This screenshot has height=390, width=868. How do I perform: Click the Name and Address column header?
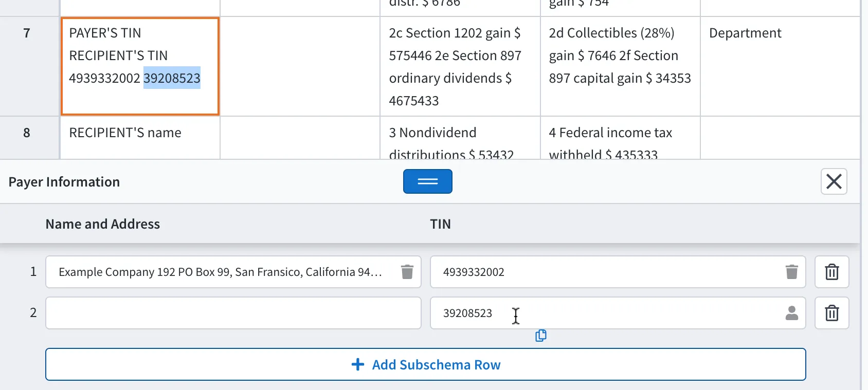click(103, 224)
